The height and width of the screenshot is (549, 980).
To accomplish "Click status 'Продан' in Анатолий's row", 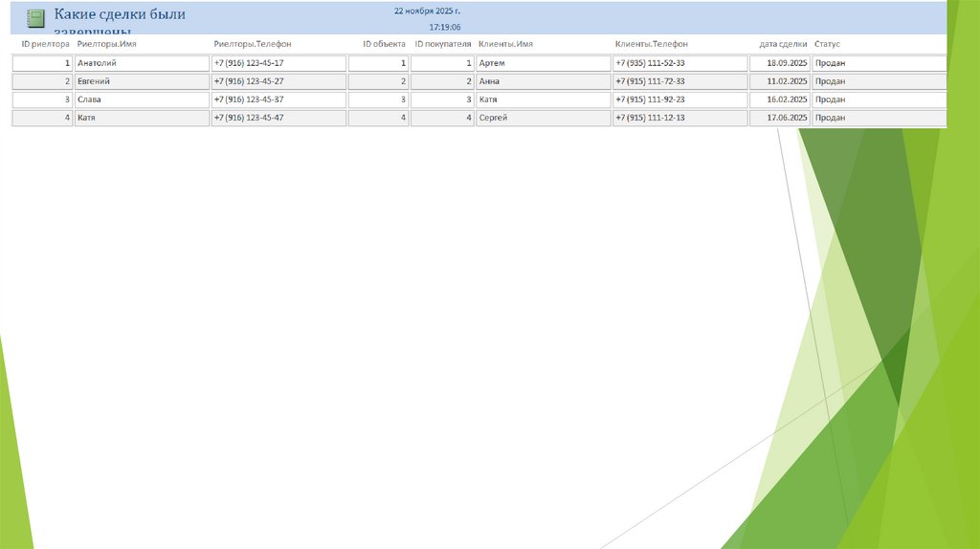I will coord(880,63).
